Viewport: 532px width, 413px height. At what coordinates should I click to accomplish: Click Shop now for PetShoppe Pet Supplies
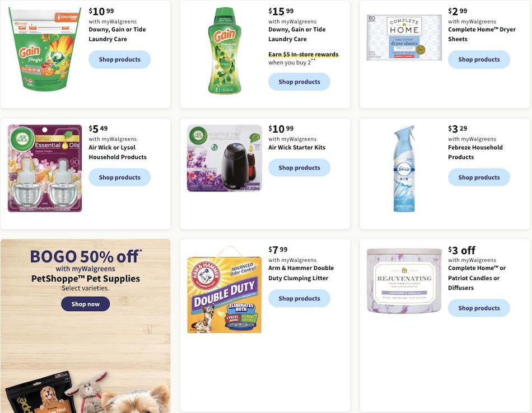click(85, 304)
